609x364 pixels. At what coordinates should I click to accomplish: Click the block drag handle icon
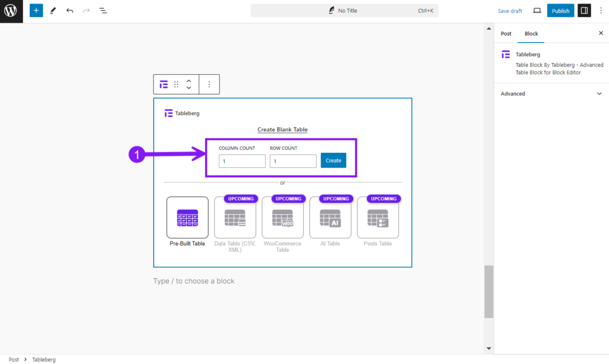[176, 84]
